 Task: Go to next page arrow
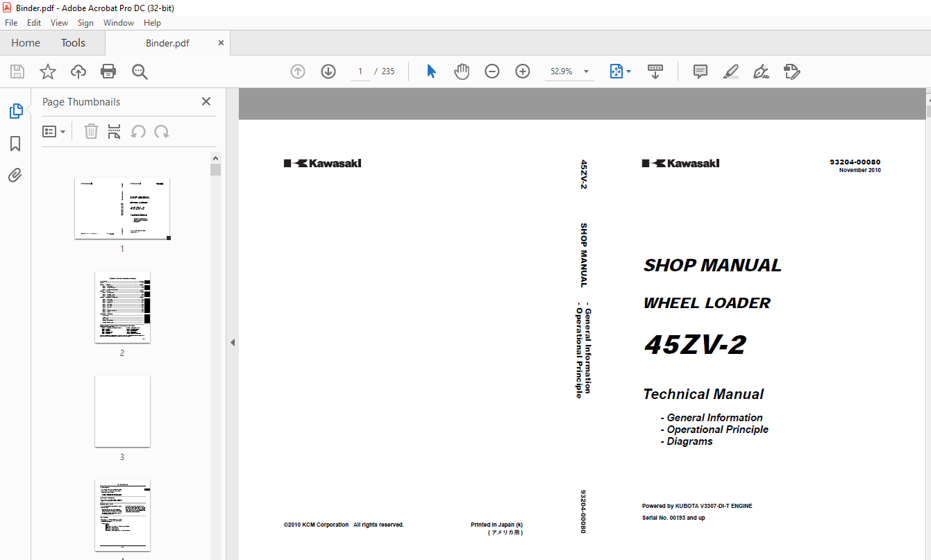[328, 71]
